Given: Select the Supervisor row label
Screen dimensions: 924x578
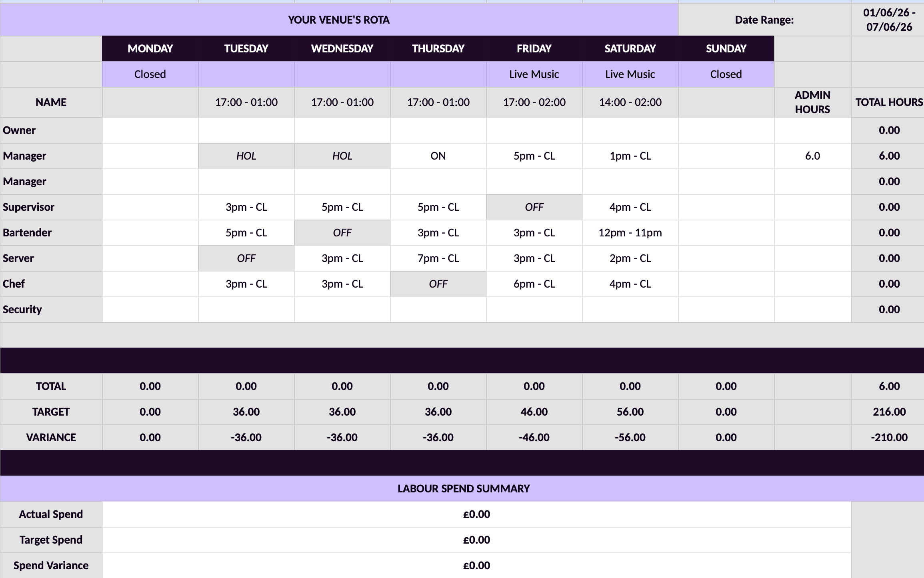Looking at the screenshot, I should click(51, 207).
